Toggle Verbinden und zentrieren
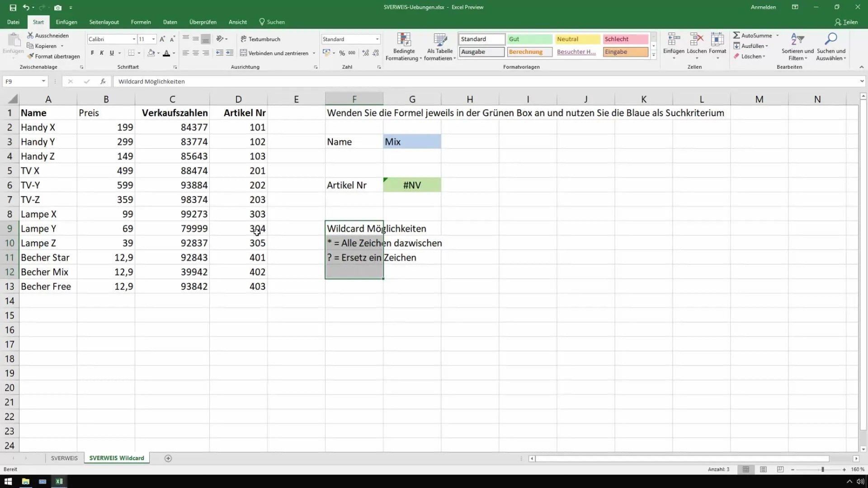Viewport: 868px width, 488px height. click(x=274, y=53)
